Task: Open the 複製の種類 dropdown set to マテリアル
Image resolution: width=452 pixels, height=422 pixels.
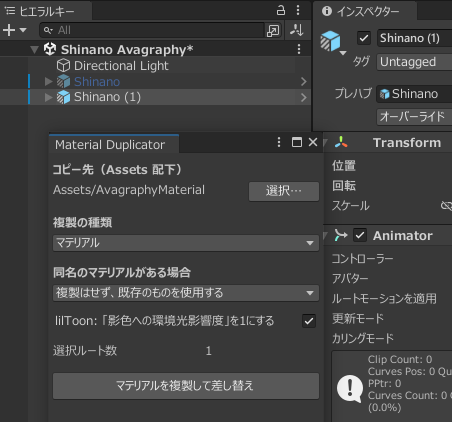Action: coord(186,243)
